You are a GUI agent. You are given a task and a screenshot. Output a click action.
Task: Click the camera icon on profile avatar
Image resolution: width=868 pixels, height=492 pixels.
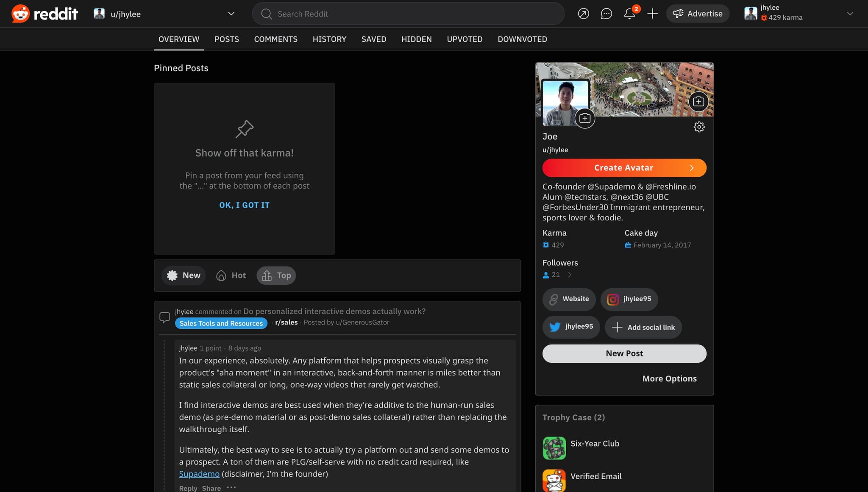(585, 118)
